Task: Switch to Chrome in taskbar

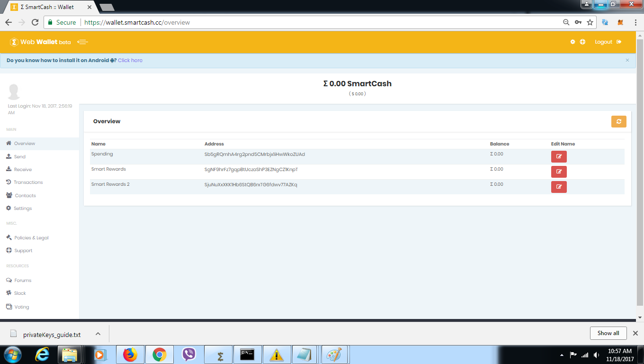Action: click(159, 355)
